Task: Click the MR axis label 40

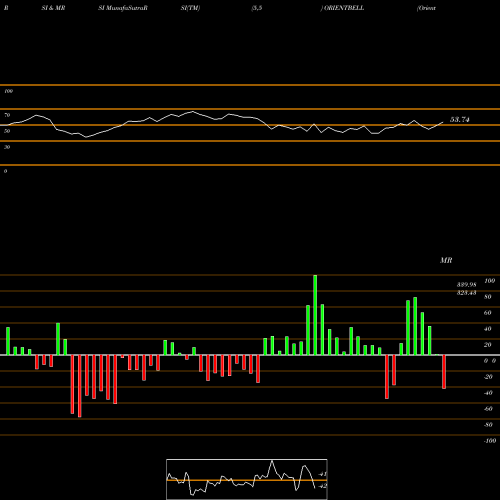Action: pyautogui.click(x=488, y=329)
